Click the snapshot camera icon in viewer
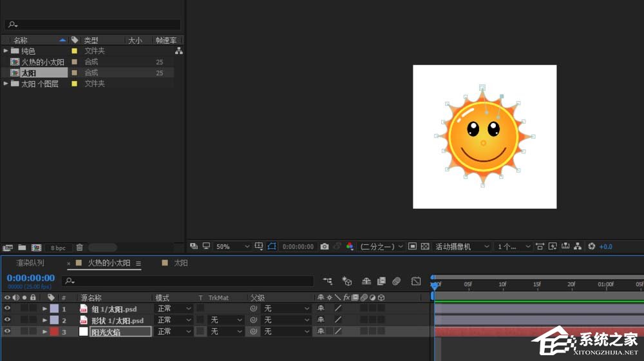Image resolution: width=644 pixels, height=361 pixels. pos(325,246)
